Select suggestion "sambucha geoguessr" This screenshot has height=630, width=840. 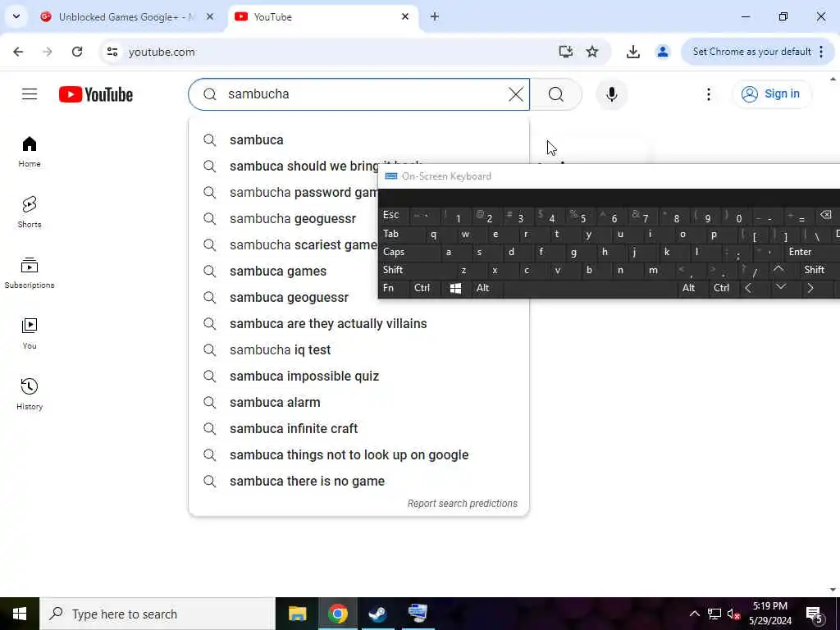point(284,218)
